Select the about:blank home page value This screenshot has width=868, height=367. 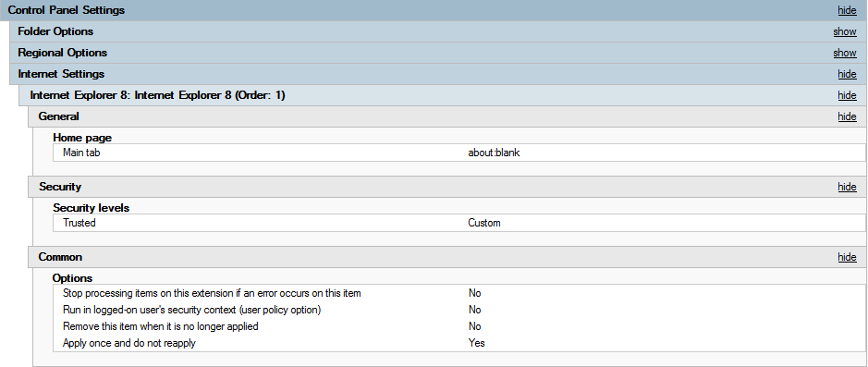click(x=494, y=153)
